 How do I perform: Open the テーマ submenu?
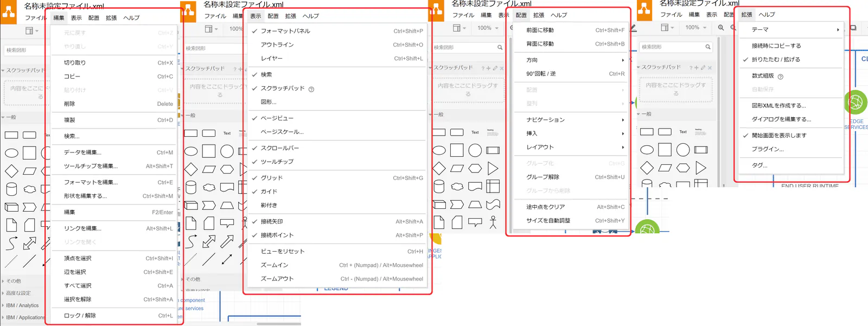tap(791, 30)
